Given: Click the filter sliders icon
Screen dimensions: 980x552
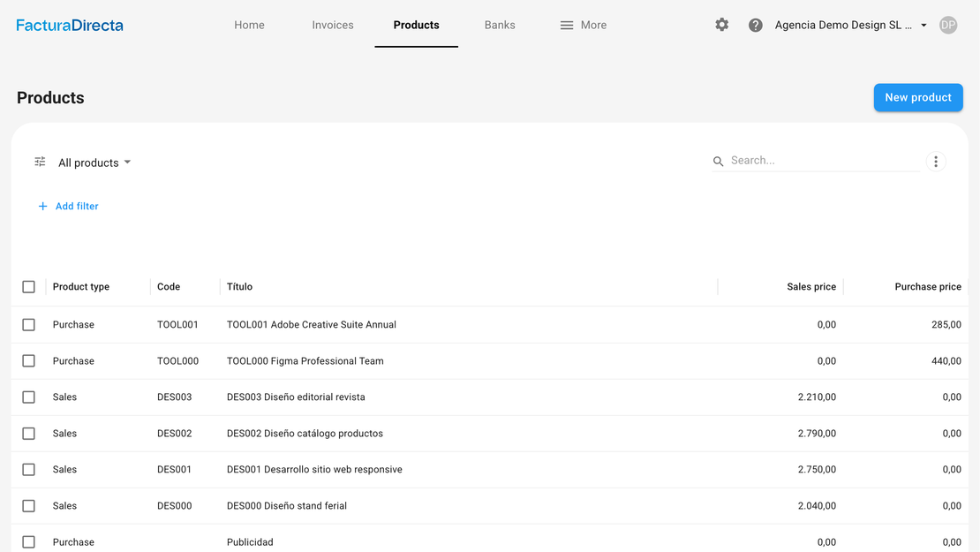Looking at the screenshot, I should [40, 162].
